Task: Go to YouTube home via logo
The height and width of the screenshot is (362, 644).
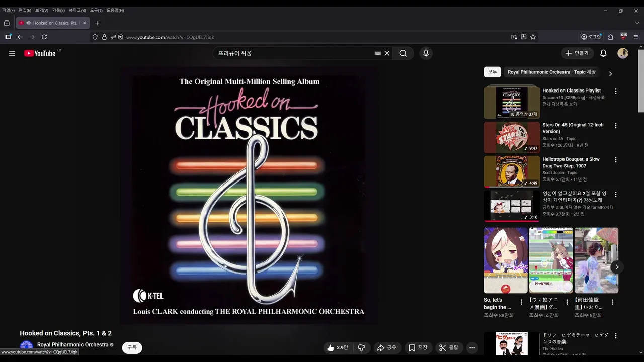Action: (x=40, y=53)
